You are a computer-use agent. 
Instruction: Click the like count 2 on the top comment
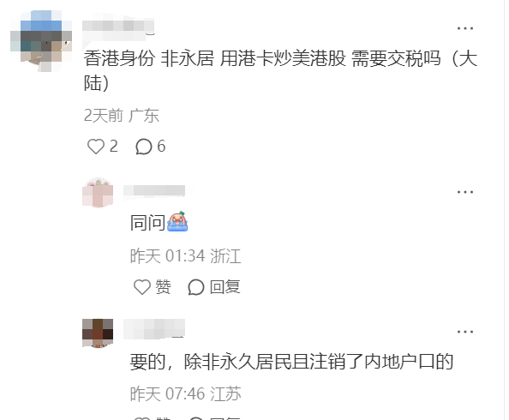(114, 147)
